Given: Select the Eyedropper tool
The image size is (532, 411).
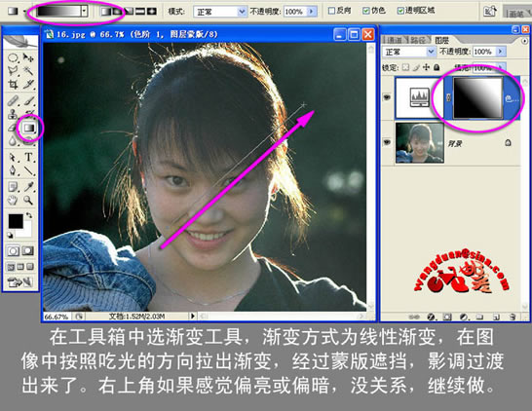Looking at the screenshot, I should [x=29, y=187].
